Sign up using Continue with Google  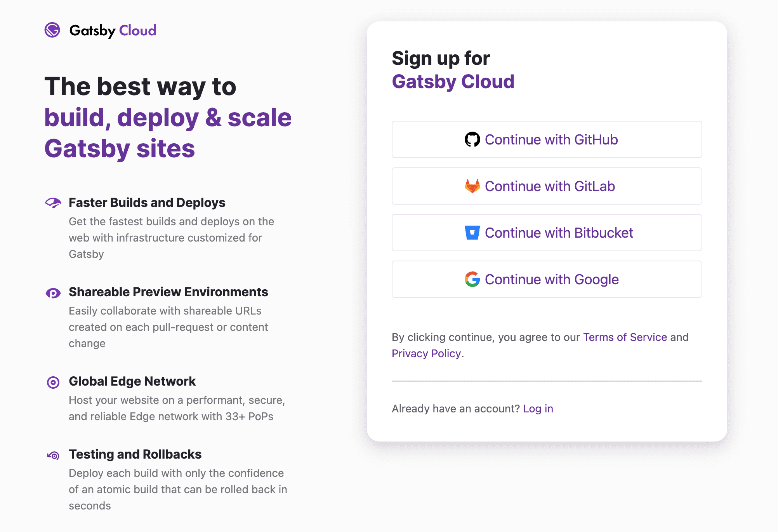tap(547, 279)
